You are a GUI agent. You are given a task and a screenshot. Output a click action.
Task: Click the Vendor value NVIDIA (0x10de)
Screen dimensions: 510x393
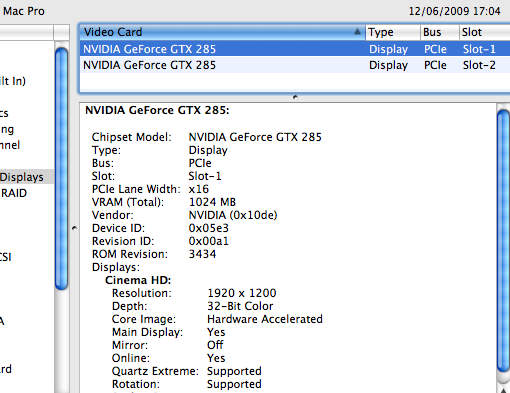(233, 215)
